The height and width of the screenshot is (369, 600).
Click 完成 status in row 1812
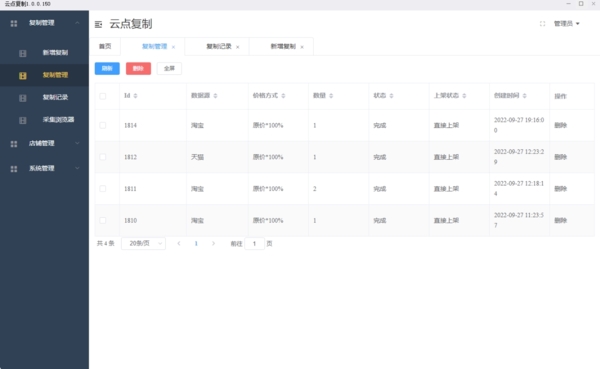(x=380, y=157)
